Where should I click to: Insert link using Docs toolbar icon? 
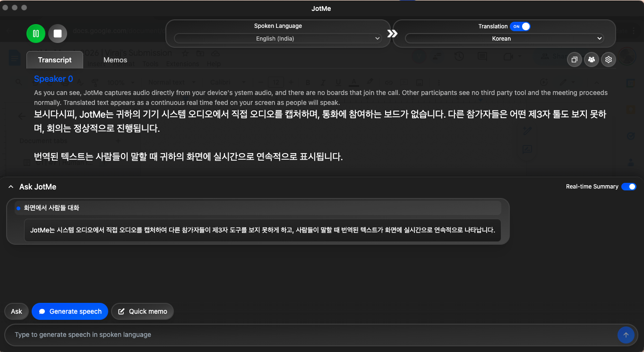tap(389, 82)
